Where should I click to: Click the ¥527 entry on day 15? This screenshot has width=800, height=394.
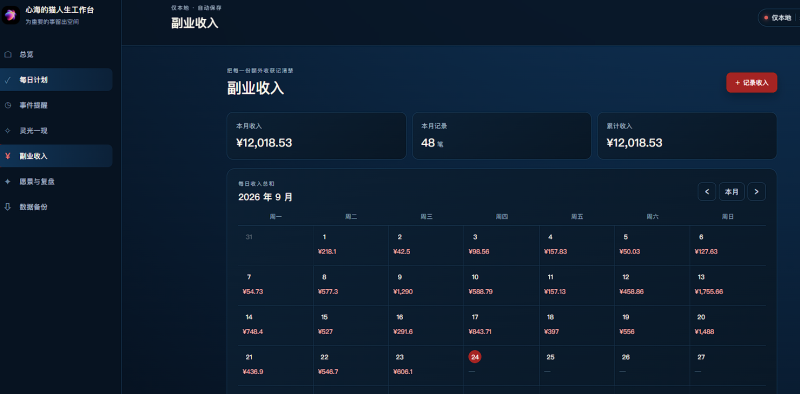point(325,332)
